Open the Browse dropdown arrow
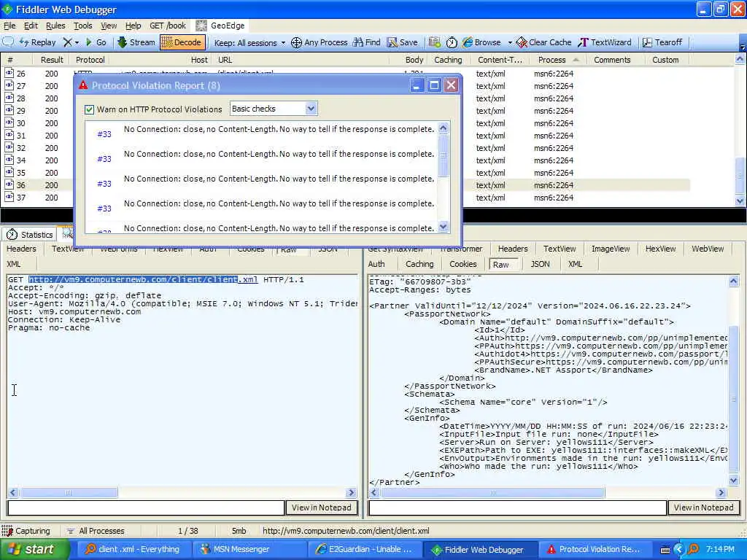 pyautogui.click(x=510, y=43)
